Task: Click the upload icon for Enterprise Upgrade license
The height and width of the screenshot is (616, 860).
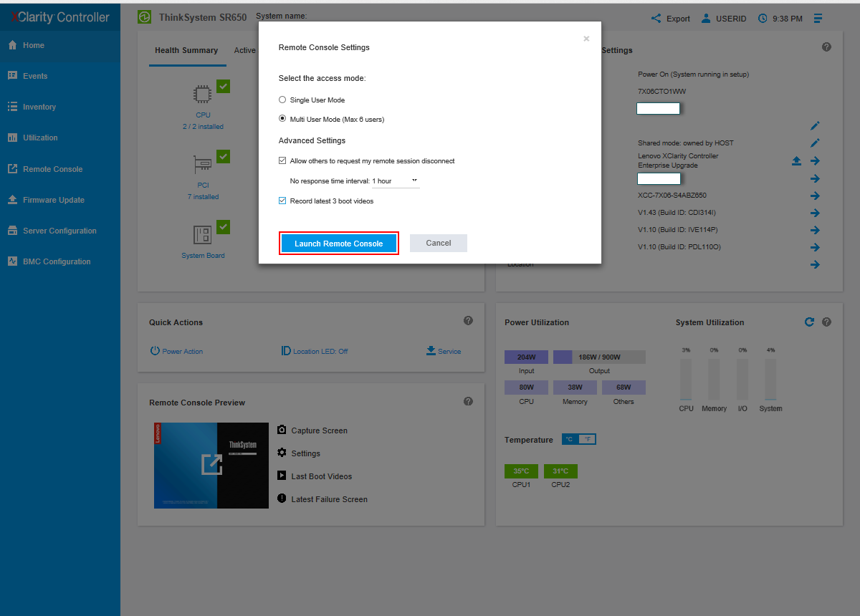Action: [796, 161]
